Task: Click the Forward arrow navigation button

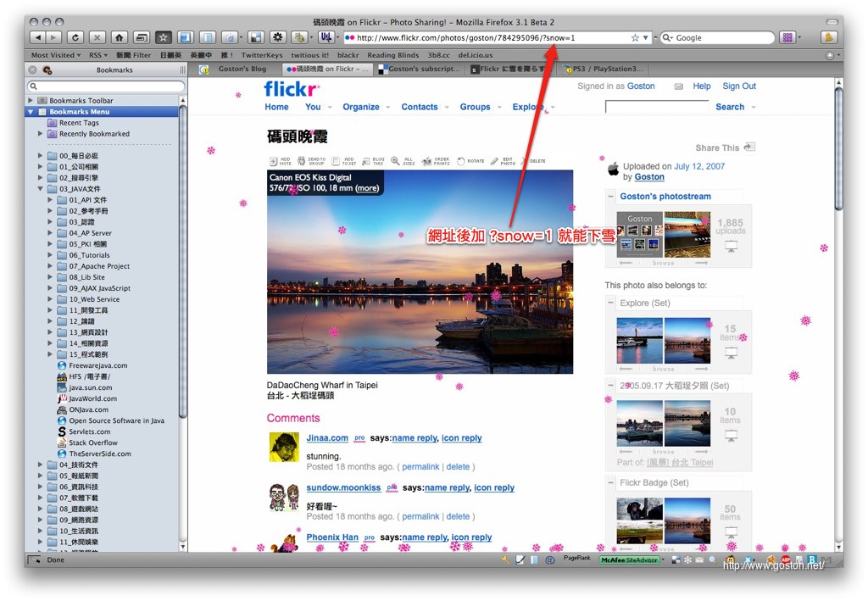Action: click(x=53, y=37)
